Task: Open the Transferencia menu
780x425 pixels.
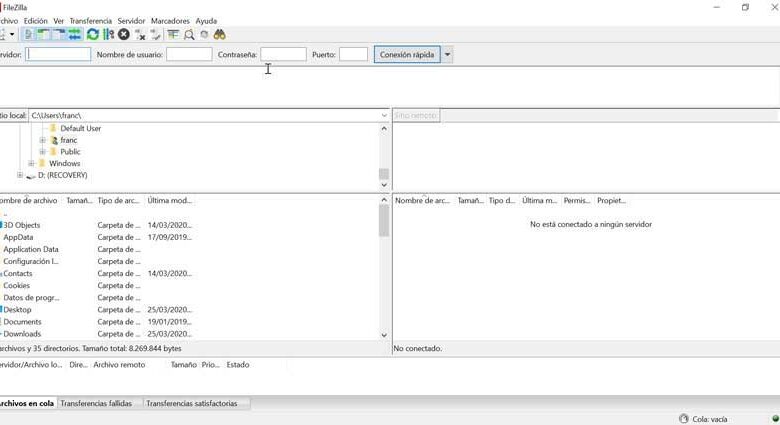Action: (x=91, y=21)
